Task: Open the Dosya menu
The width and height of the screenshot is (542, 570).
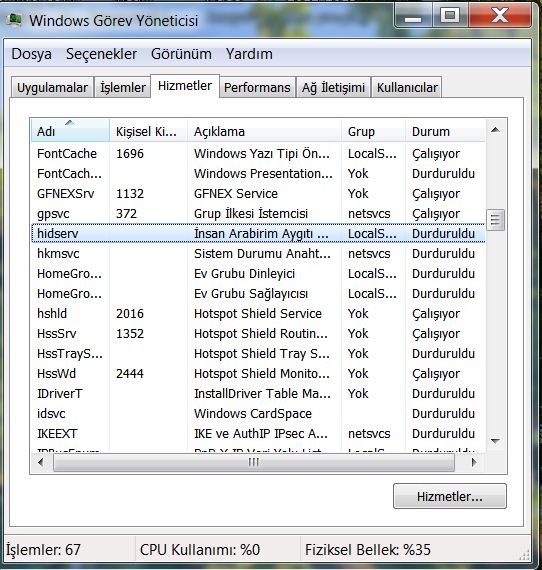Action: point(32,54)
